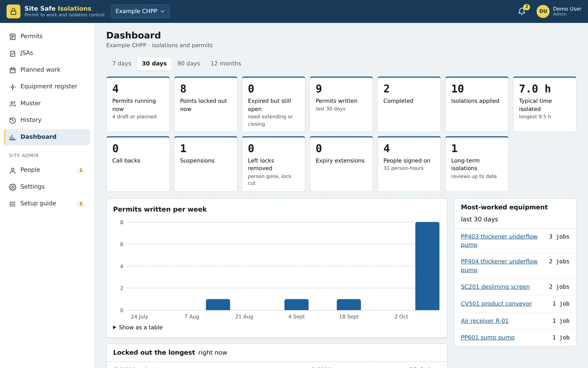
Task: Click the chart bar at 18 Sept
Action: tap(349, 305)
